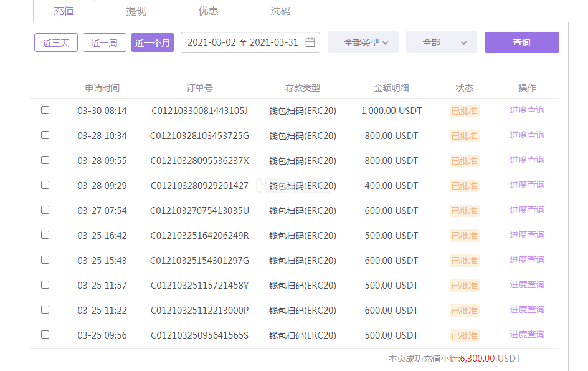This screenshot has width=588, height=371.
Task: Choose the 近一周 filter button
Action: click(105, 42)
